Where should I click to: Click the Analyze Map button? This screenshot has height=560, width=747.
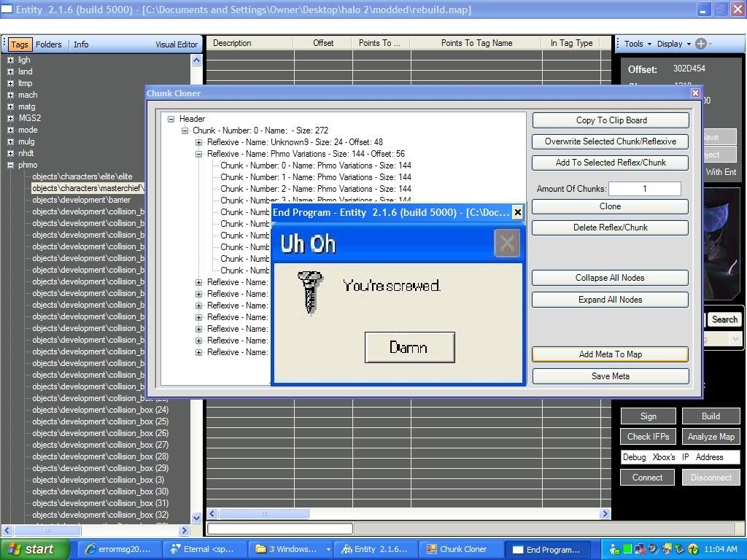point(711,437)
